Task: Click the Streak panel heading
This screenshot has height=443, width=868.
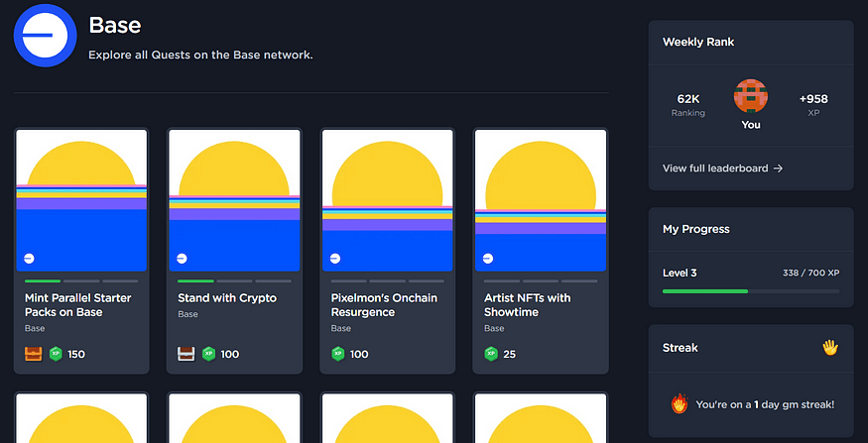Action: [681, 348]
